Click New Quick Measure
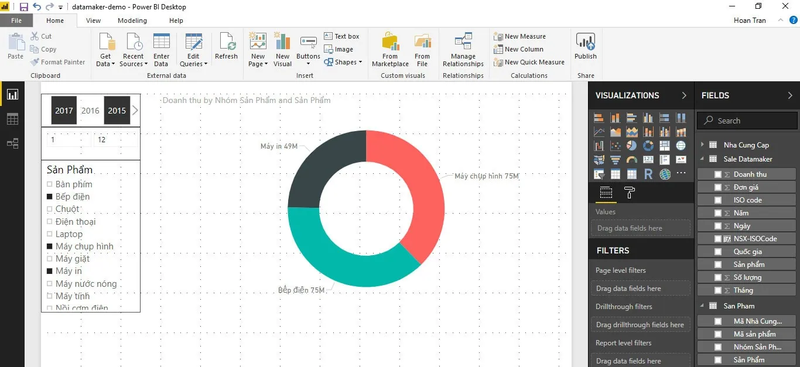The width and height of the screenshot is (800, 367). [x=529, y=62]
